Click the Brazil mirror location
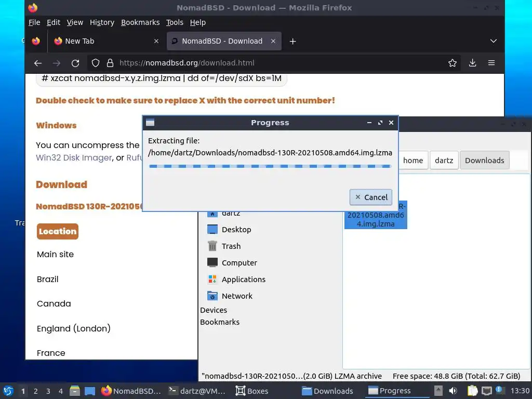This screenshot has height=399, width=532. tap(47, 279)
